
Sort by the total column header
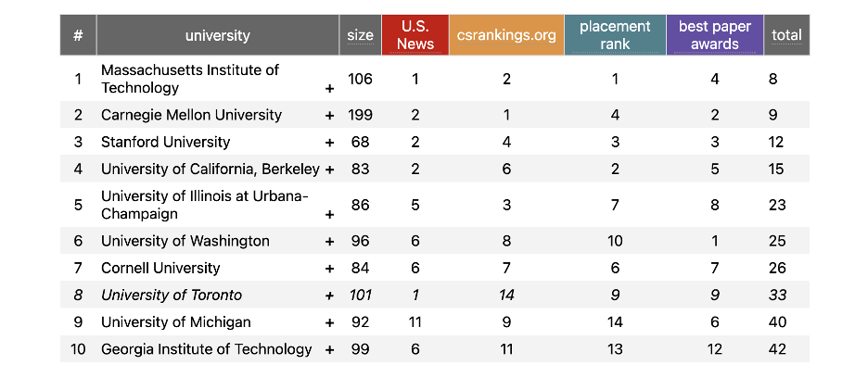(786, 35)
